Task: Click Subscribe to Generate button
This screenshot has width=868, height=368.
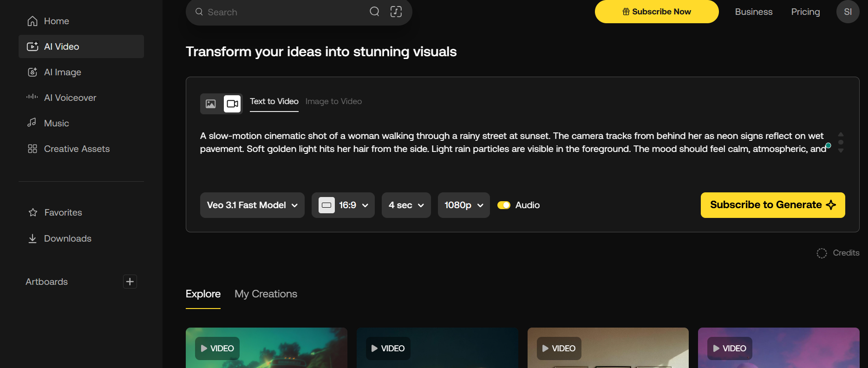Action: (772, 205)
